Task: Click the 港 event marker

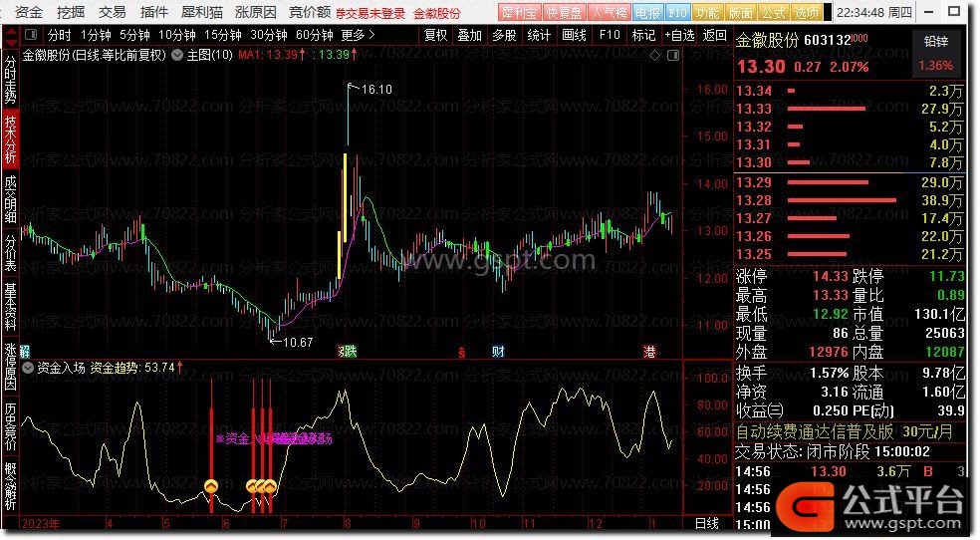Action: coord(649,352)
